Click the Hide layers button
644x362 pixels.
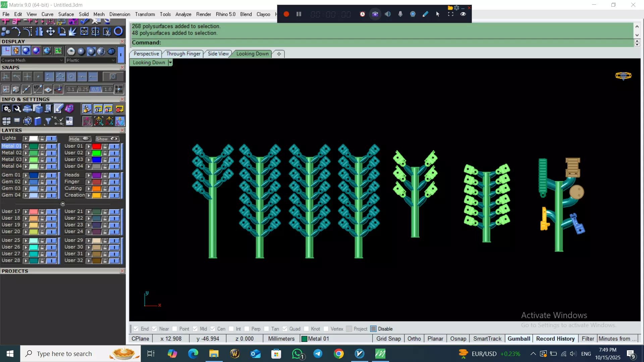click(79, 139)
